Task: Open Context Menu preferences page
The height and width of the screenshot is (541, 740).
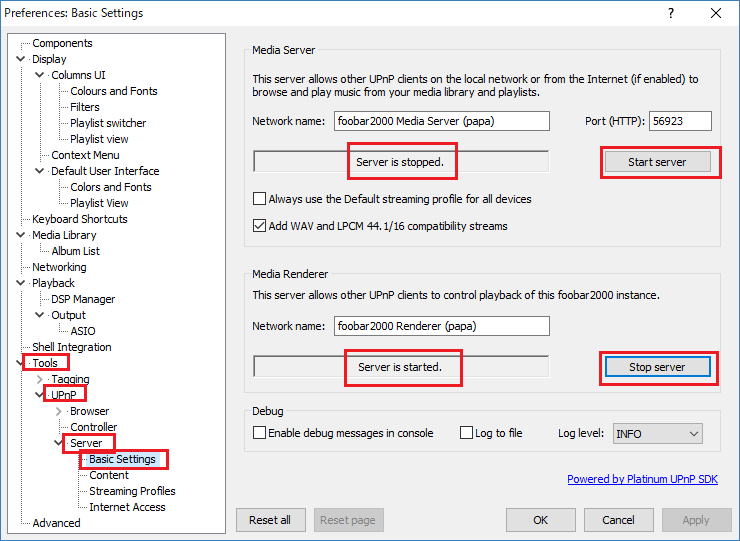Action: pyautogui.click(x=85, y=155)
